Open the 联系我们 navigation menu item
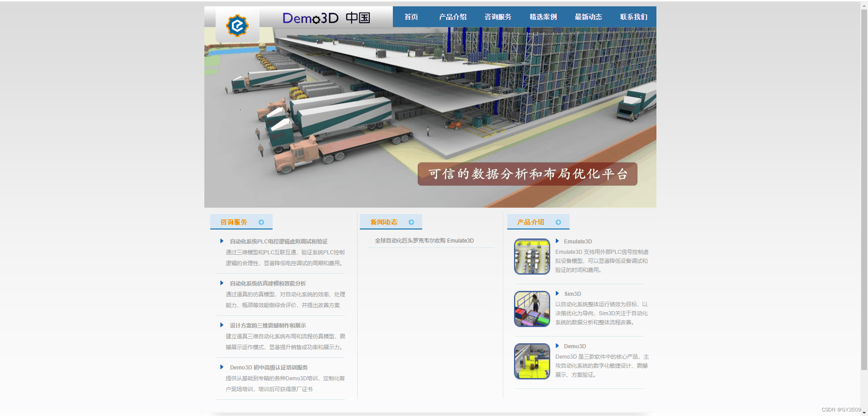 [634, 17]
